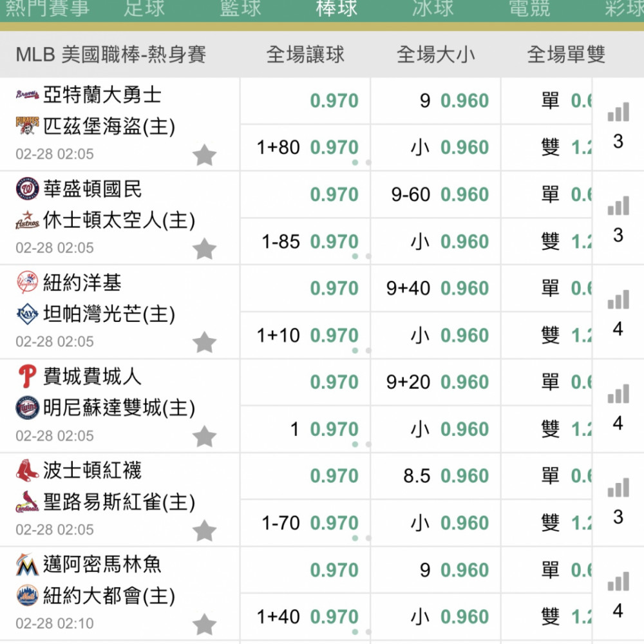Screen dimensions: 644x644
Task: Switch to the 熱門賽事 tab
Action: (47, 8)
